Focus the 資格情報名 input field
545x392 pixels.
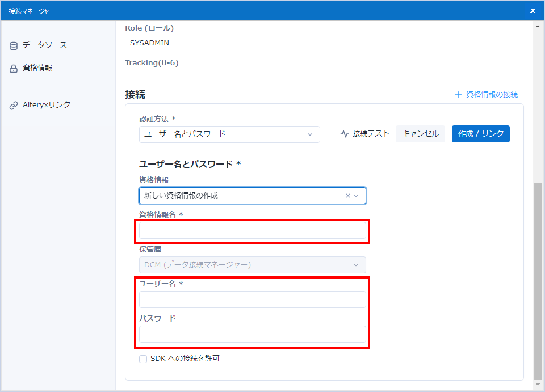(253, 230)
